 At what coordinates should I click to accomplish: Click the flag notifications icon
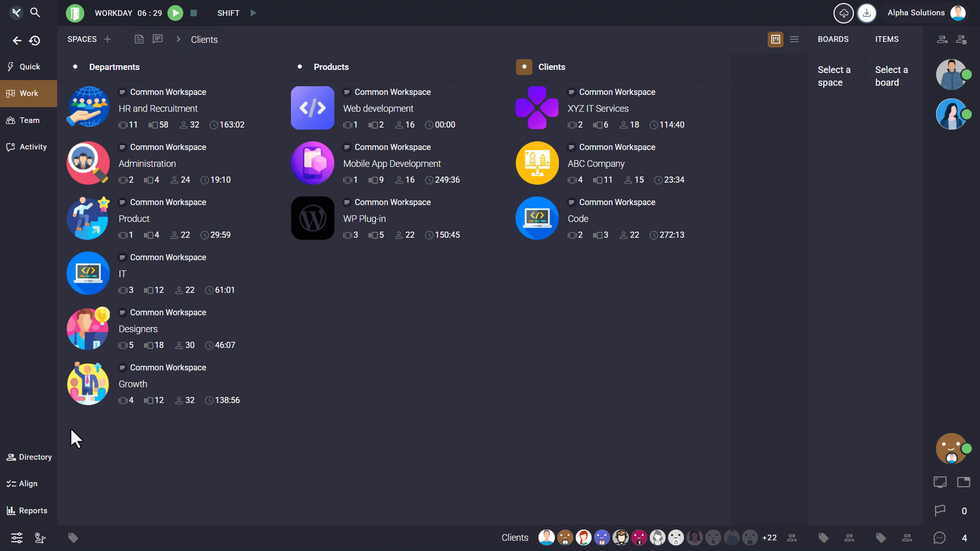click(940, 511)
